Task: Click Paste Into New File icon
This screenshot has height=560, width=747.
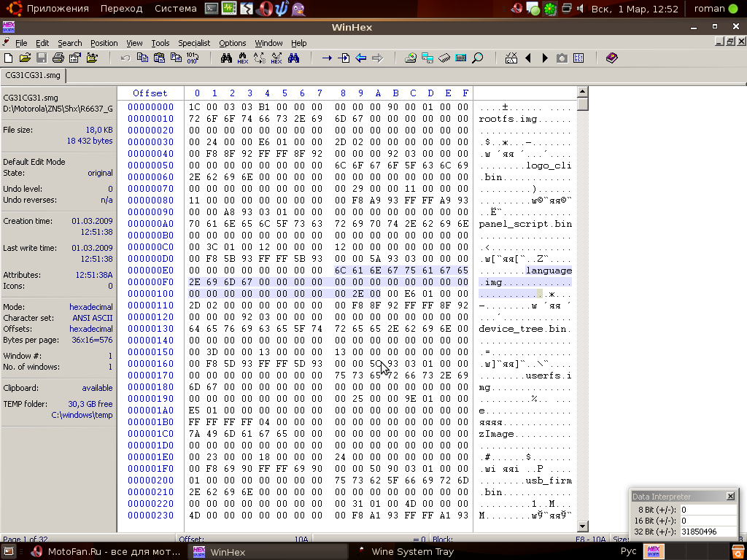Action: [176, 58]
